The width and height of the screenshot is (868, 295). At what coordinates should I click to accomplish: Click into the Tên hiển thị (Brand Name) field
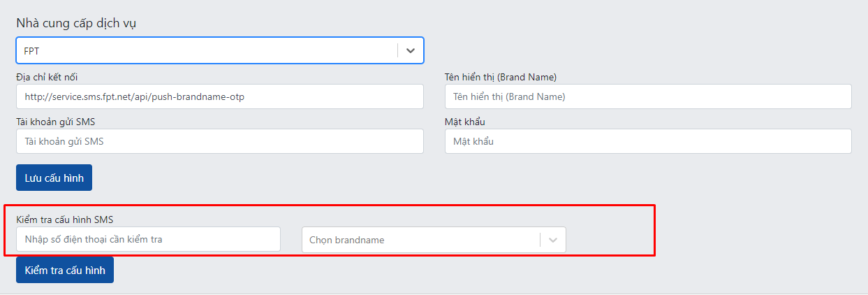[648, 96]
